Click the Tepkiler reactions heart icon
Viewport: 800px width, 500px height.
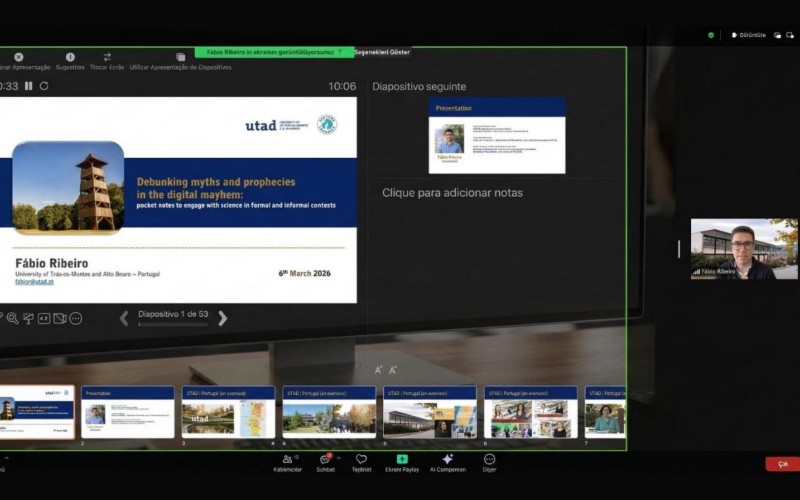tap(361, 460)
